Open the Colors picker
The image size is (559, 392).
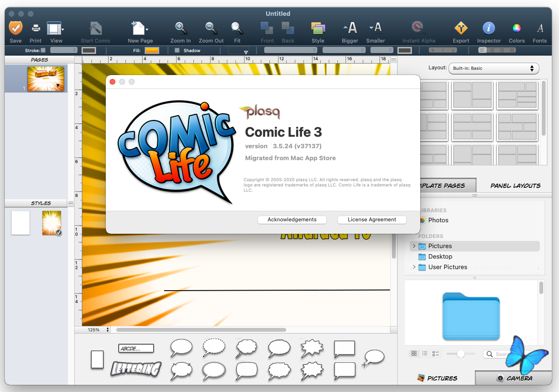pos(516,28)
